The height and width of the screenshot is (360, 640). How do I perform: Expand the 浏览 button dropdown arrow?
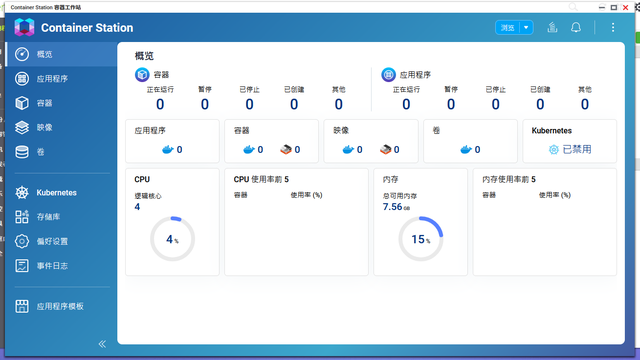[526, 27]
